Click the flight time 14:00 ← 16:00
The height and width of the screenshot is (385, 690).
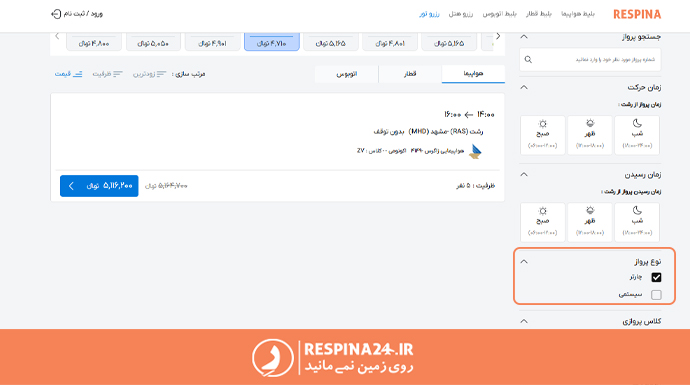(x=469, y=114)
